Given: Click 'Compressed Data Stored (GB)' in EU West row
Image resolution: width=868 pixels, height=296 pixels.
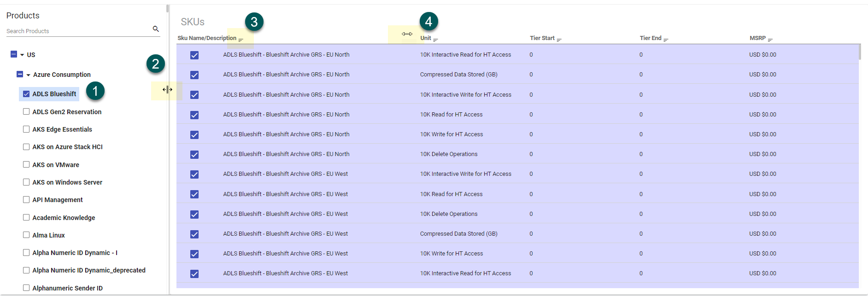Looking at the screenshot, I should [x=459, y=234].
